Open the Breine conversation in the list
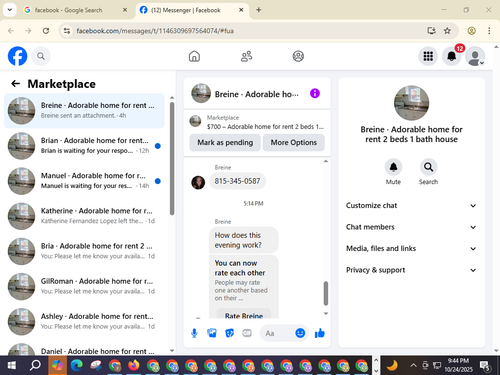Image resolution: width=500 pixels, height=375 pixels. pos(84,111)
